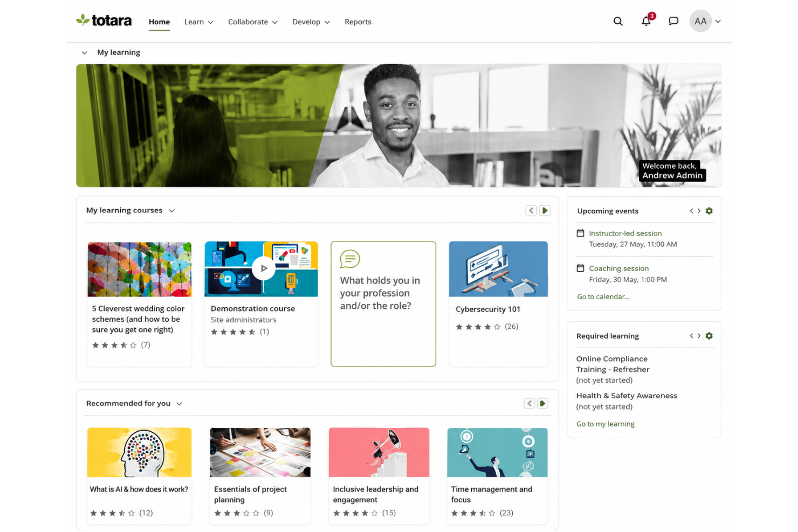This screenshot has width=798, height=532.
Task: Go to totara logo home
Action: (104, 20)
